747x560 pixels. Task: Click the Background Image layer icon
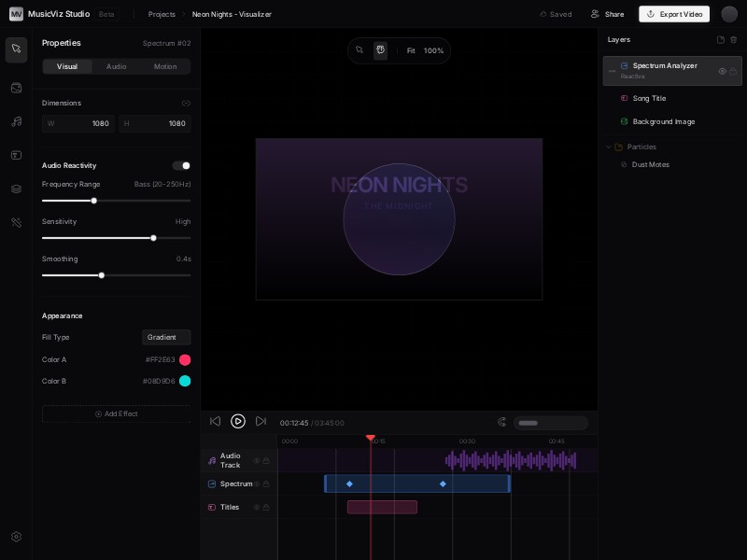click(x=624, y=121)
